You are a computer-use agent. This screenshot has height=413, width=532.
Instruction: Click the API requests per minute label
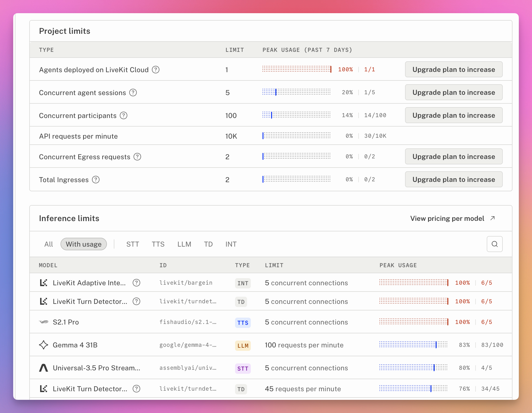pyautogui.click(x=79, y=136)
